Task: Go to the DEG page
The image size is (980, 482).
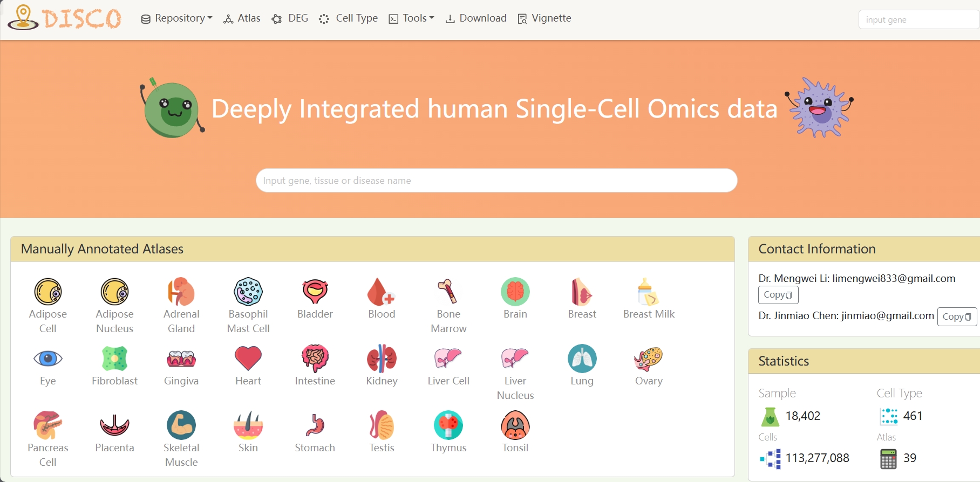Action: coord(290,18)
